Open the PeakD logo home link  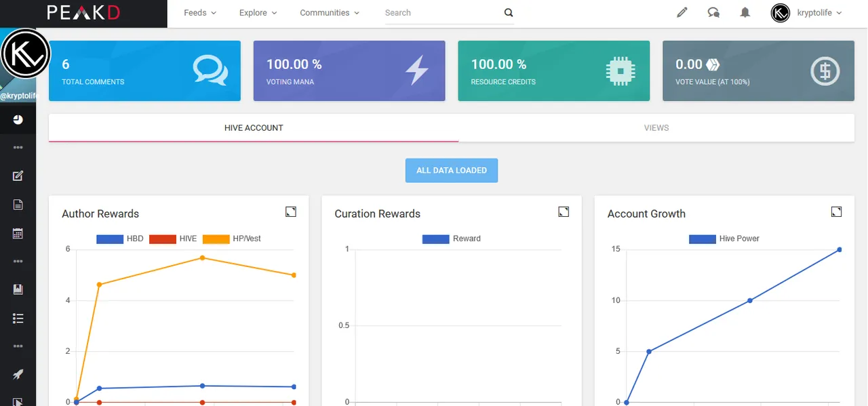click(x=84, y=13)
